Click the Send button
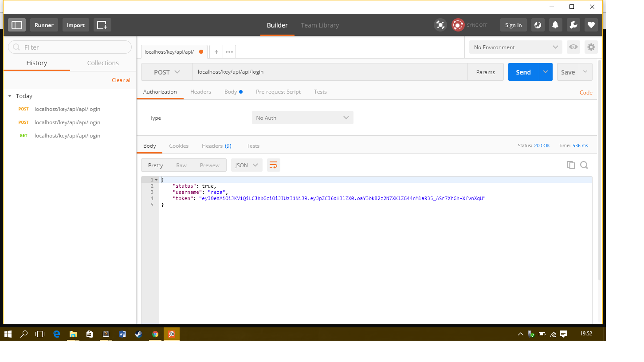Image resolution: width=644 pixels, height=362 pixels. click(x=523, y=72)
